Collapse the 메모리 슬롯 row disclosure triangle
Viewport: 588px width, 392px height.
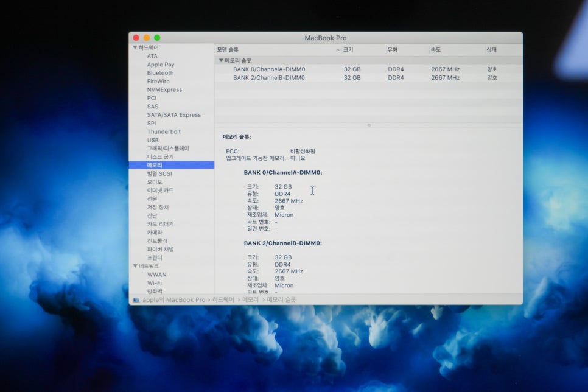[x=221, y=60]
